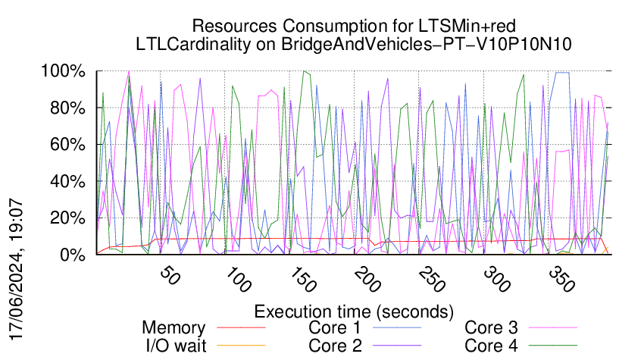Click the green Core 4 legend line sample

pyautogui.click(x=553, y=346)
